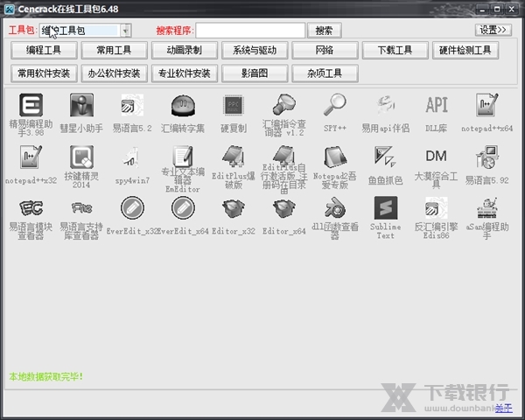
Task: Launch dll函数查看器 icon
Action: pos(335,208)
